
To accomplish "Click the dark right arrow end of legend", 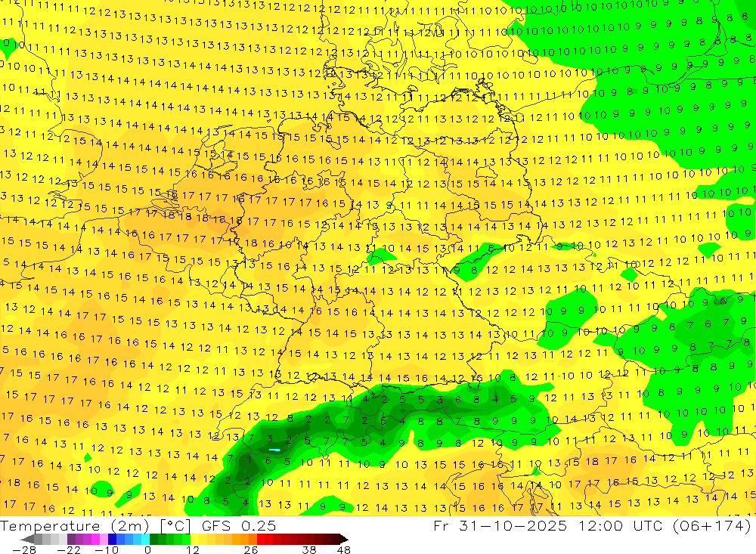I will 343,540.
